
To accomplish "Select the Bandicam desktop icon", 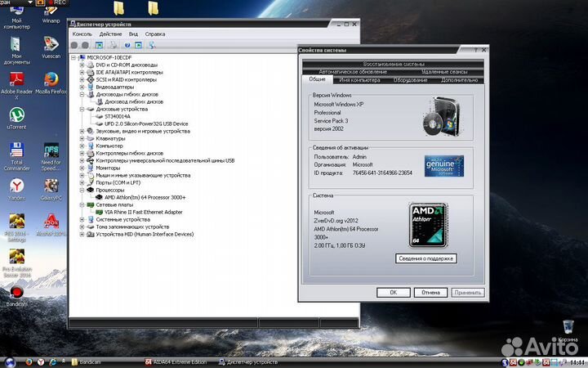I will [x=16, y=295].
